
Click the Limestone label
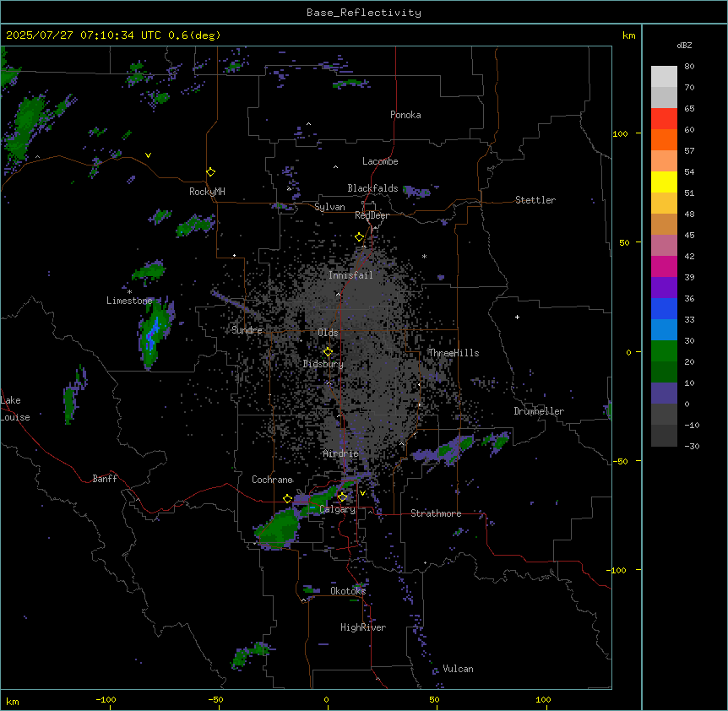pos(129,301)
